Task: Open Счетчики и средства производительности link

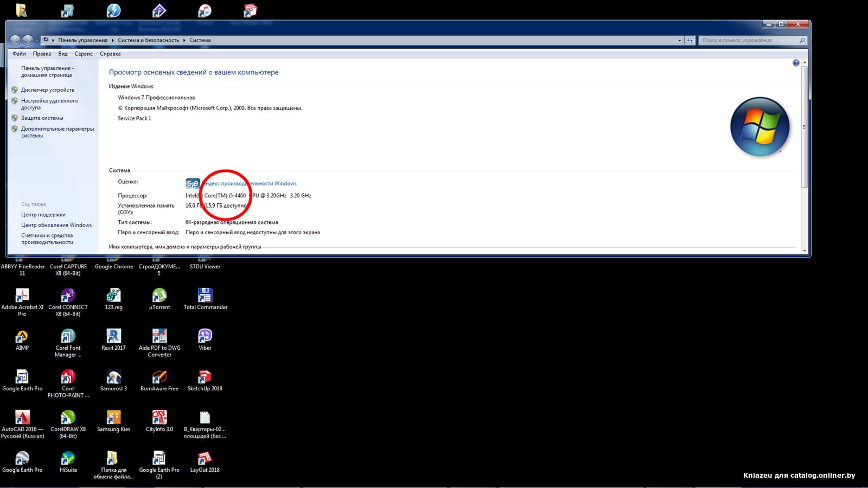Action: (x=47, y=239)
